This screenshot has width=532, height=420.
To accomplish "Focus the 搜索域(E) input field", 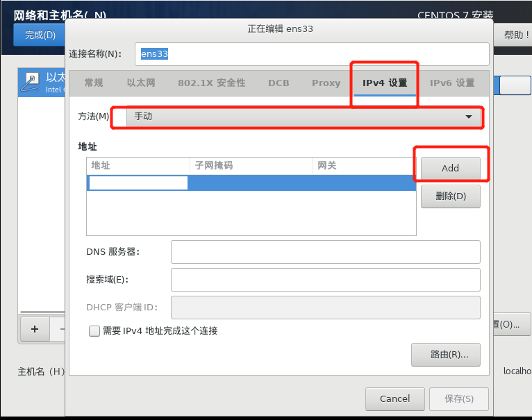I will [325, 280].
